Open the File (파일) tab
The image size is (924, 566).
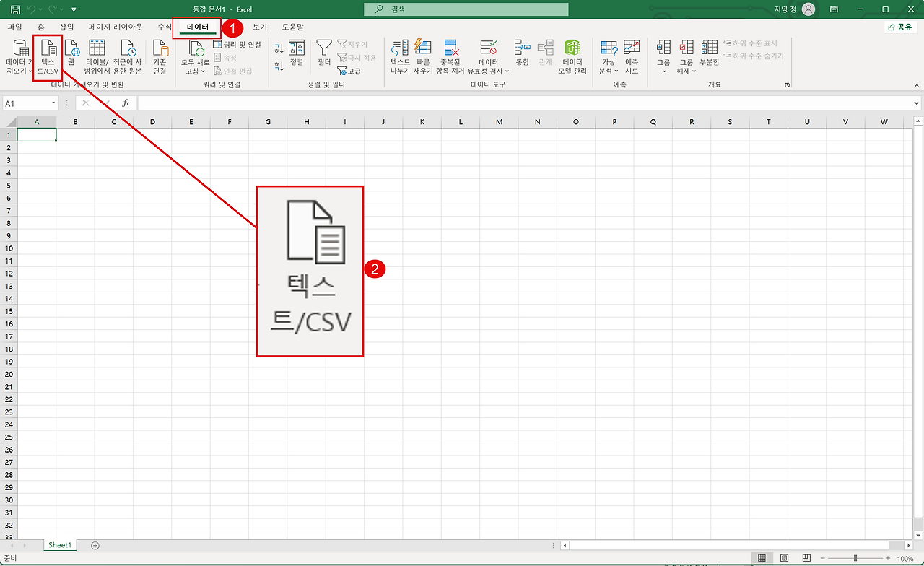14,27
